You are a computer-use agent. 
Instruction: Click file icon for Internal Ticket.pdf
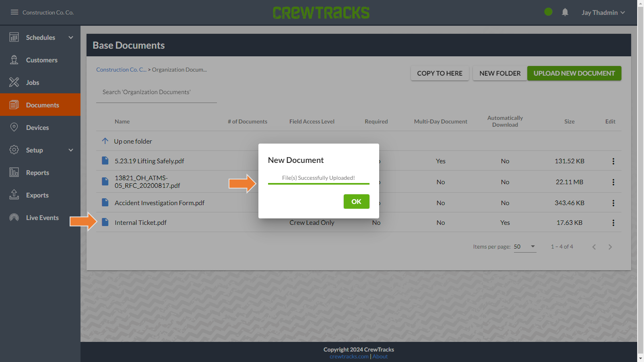(x=105, y=222)
